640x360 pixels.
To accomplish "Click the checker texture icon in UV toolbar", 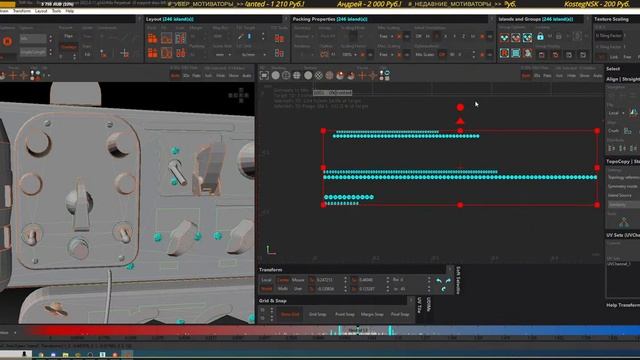I will 319,75.
